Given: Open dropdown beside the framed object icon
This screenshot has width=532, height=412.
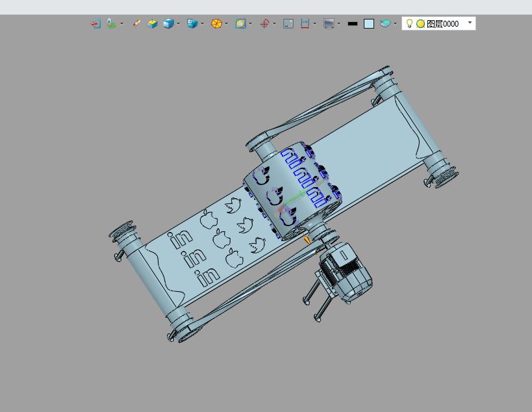Looking at the screenshot, I should pyautogui.click(x=250, y=24).
